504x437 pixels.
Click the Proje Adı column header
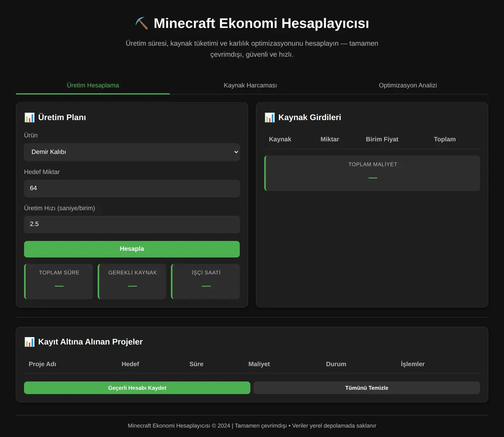[x=42, y=364]
